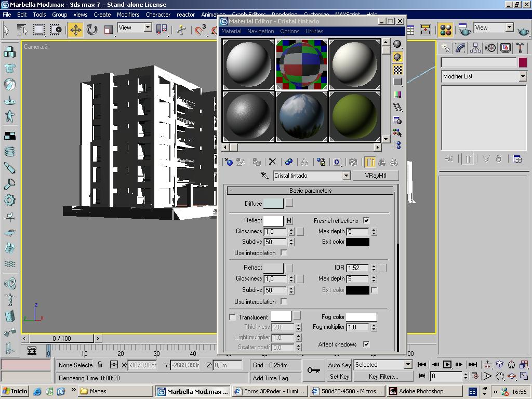This screenshot has width=532, height=399.
Task: Adjust Reflect Max depth spinner
Action: click(374, 231)
